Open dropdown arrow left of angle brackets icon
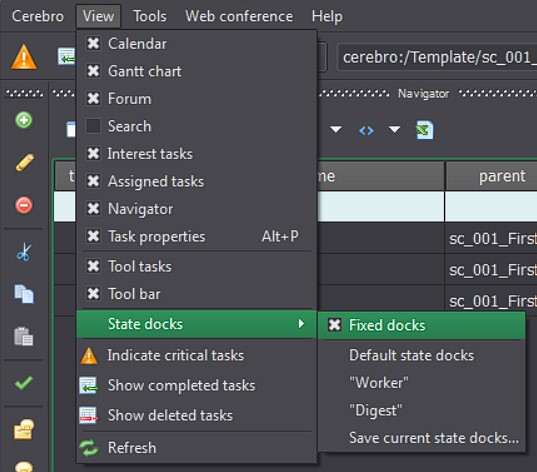 click(x=336, y=130)
